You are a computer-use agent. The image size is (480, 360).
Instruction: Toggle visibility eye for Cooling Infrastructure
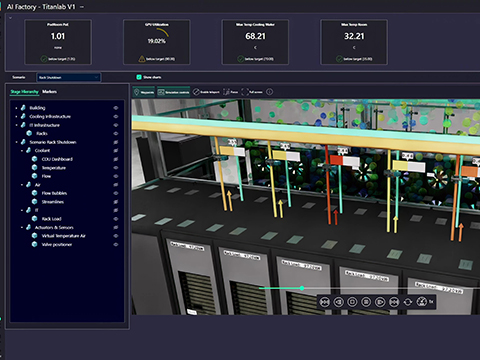(116, 116)
